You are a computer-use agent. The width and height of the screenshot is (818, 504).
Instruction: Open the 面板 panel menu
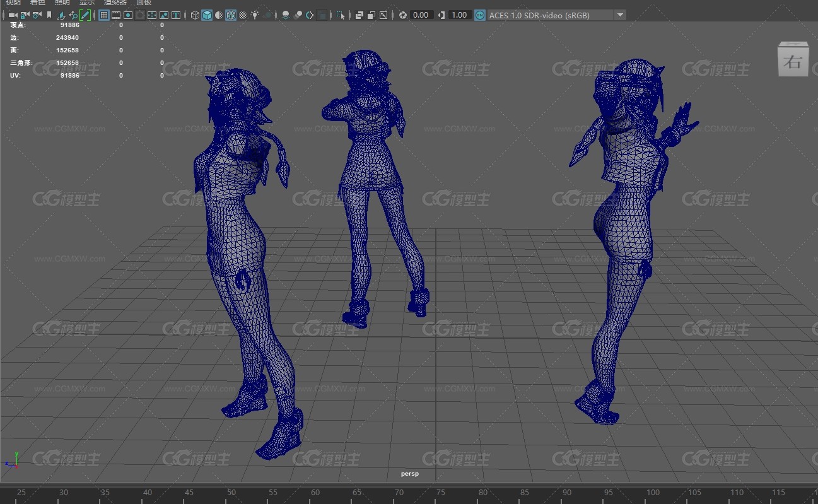coord(144,3)
